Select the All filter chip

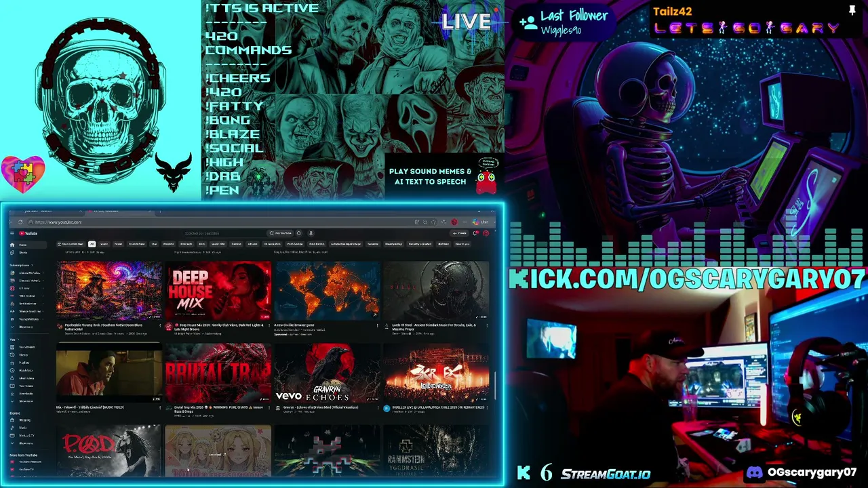pyautogui.click(x=92, y=244)
